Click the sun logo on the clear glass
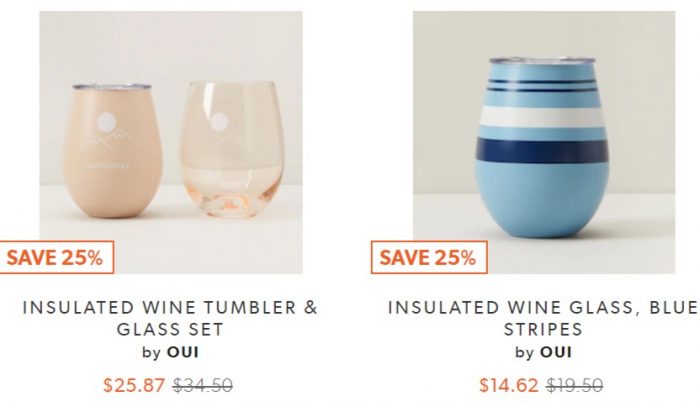 coord(219,122)
